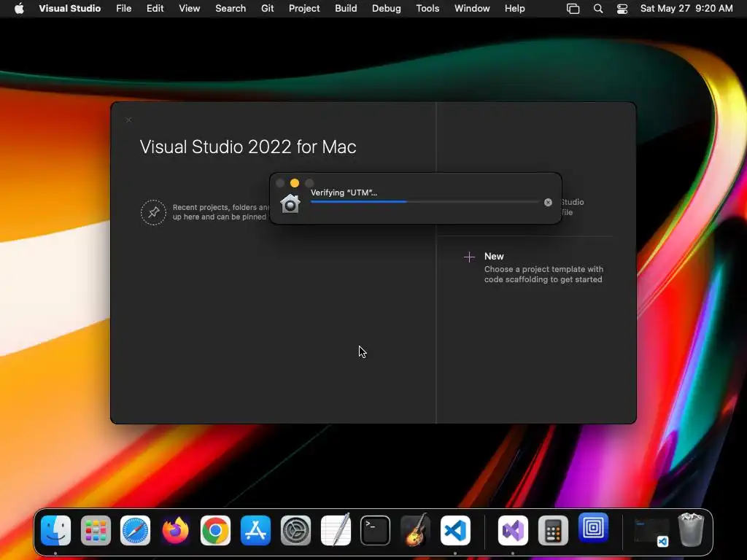The width and height of the screenshot is (747, 560).
Task: Click the Verifying UTM progress bar
Action: [x=425, y=202]
